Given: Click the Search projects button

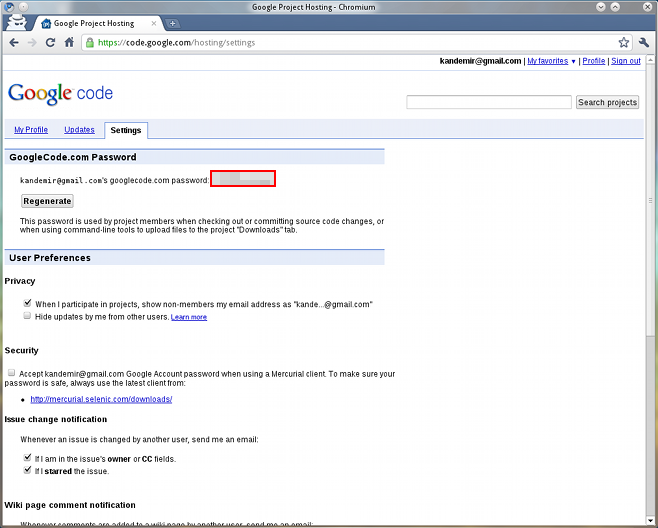Looking at the screenshot, I should (607, 102).
